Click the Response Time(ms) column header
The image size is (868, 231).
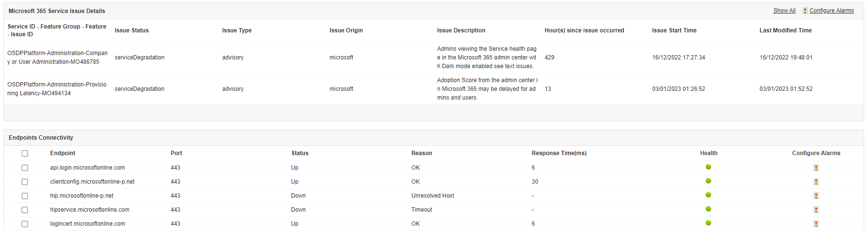[x=559, y=153]
